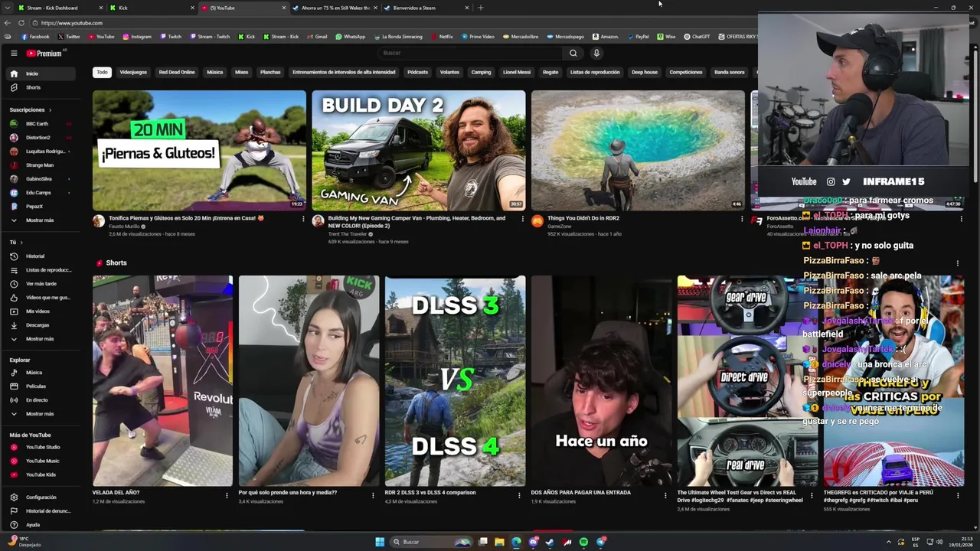Select the Camping filter chip
This screenshot has width=980, height=551.
click(x=481, y=72)
